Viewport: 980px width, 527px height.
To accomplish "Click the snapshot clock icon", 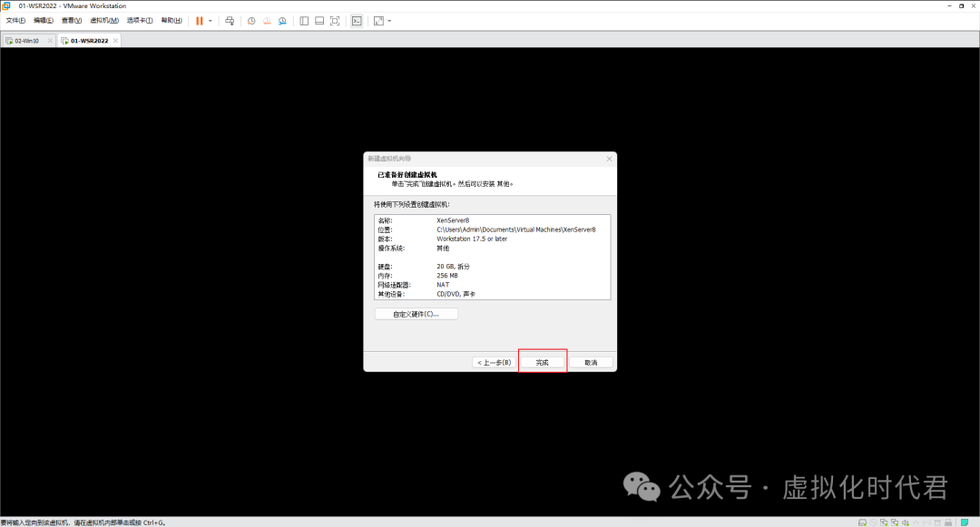I will 251,20.
